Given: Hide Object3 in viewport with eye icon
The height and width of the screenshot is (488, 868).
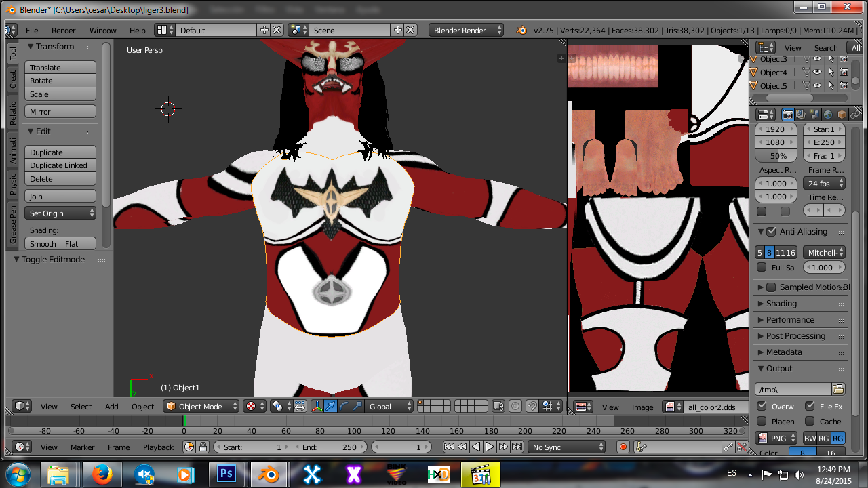Looking at the screenshot, I should coord(817,59).
